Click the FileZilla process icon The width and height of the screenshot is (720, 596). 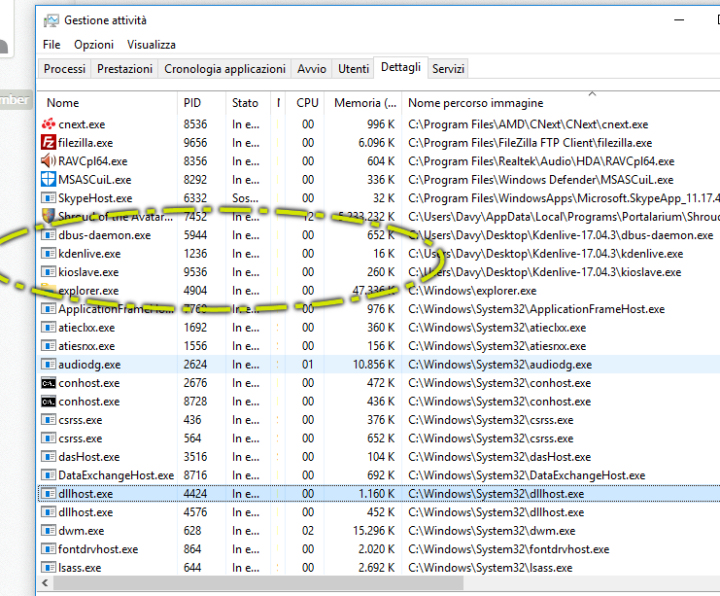click(48, 143)
